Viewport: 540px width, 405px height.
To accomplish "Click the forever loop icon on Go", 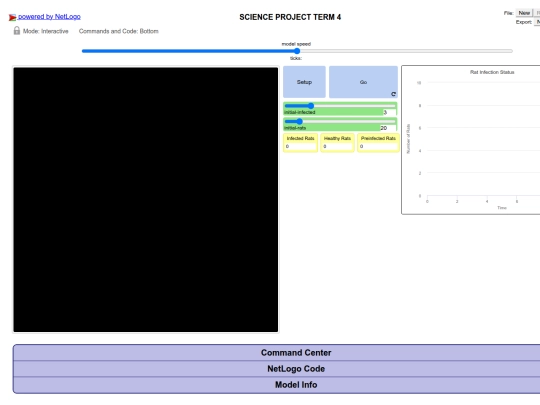I will [x=393, y=94].
